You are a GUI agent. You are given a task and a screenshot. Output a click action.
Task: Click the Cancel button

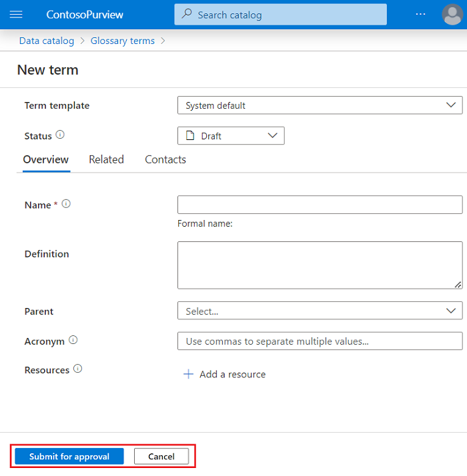(x=161, y=456)
